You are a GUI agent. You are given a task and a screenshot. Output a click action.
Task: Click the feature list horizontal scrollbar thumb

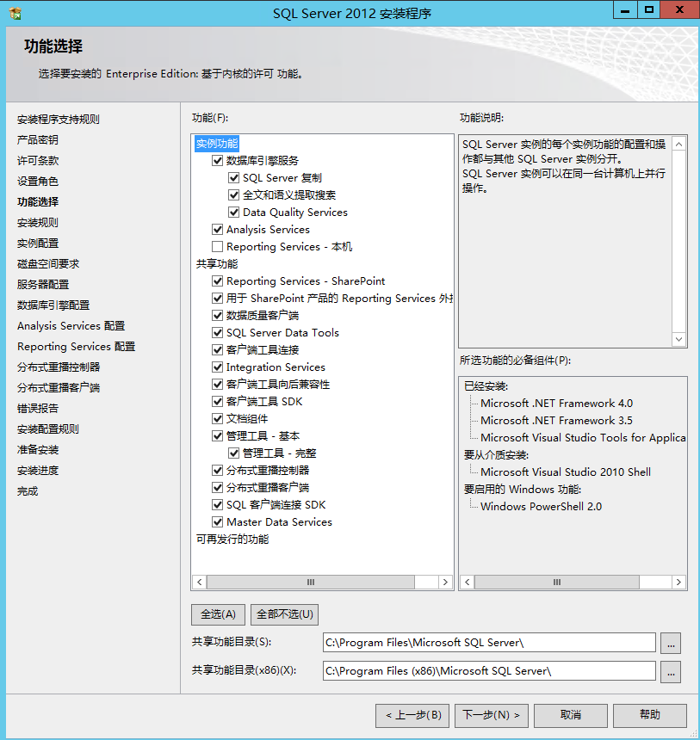[x=311, y=583]
